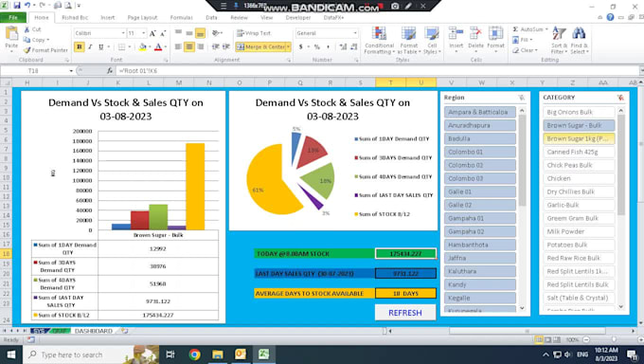Click Decrease Font Size icon
This screenshot has height=364, width=644.
163,33
